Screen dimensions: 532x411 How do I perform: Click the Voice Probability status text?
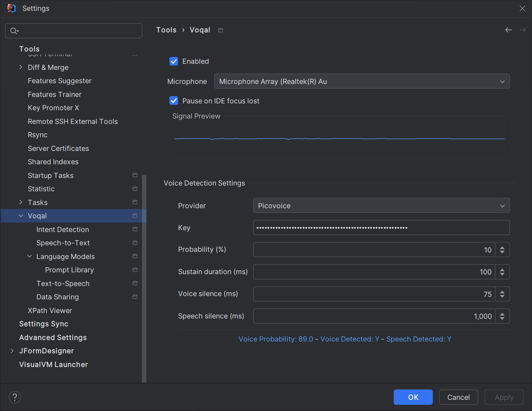click(x=276, y=339)
